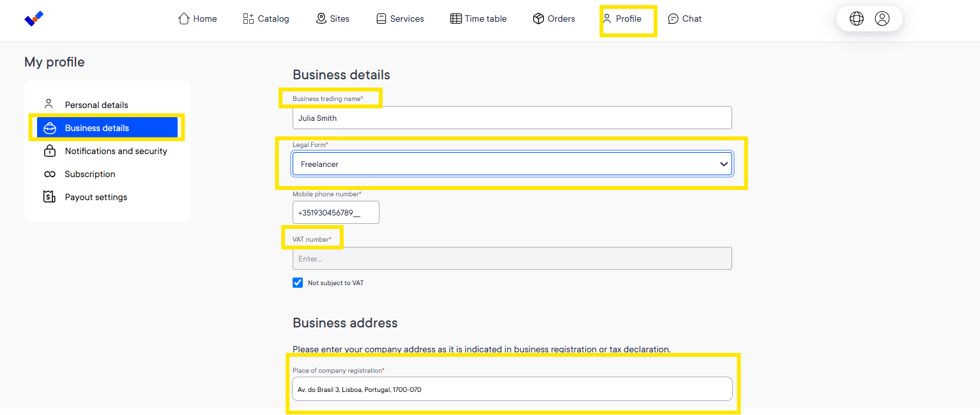980x415 pixels.
Task: Click the Not subject to VAT label
Action: coord(335,283)
